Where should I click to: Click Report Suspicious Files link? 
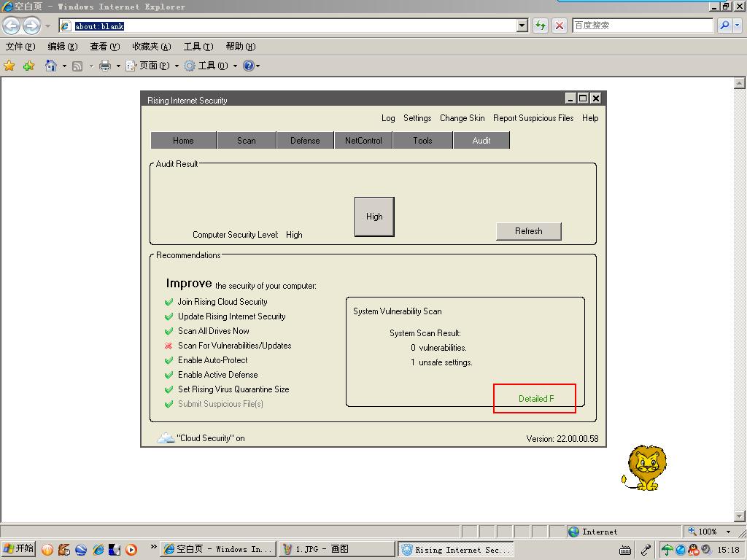[x=533, y=118]
